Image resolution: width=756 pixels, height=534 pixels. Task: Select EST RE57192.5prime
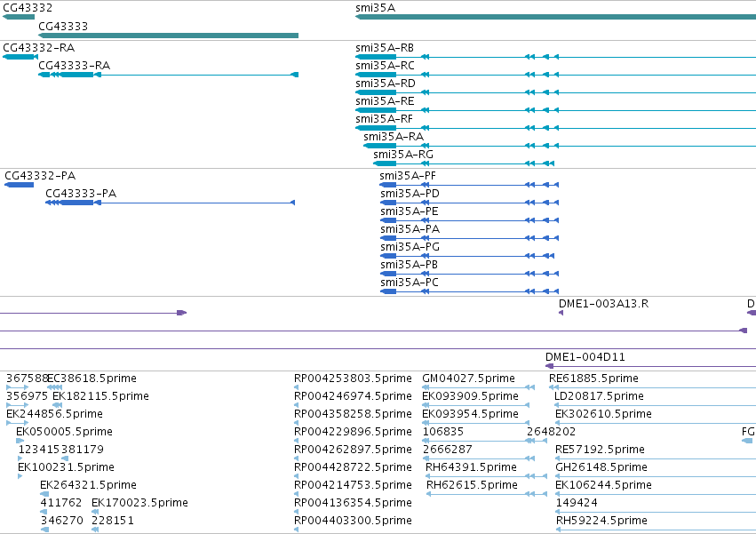(x=601, y=450)
